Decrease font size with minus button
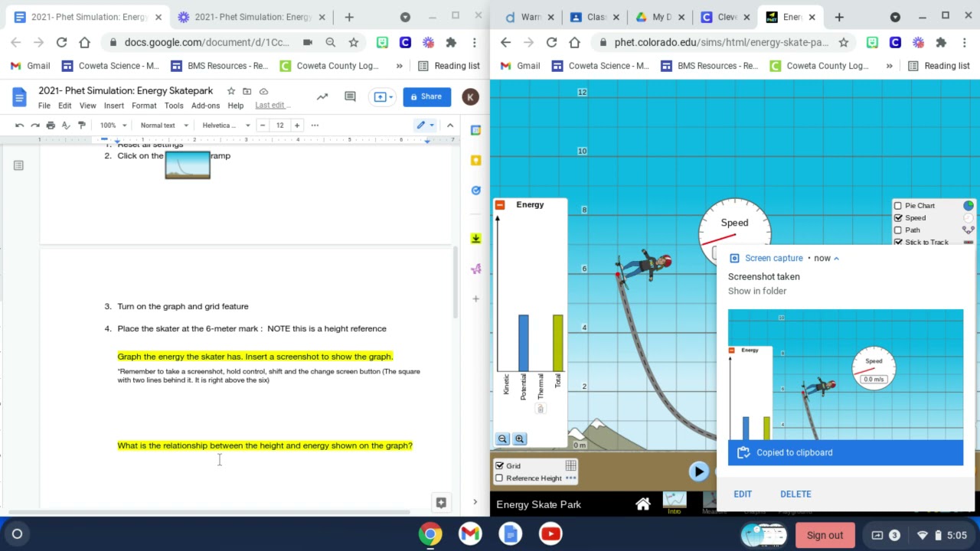Screen dimensions: 980x551 263,125
